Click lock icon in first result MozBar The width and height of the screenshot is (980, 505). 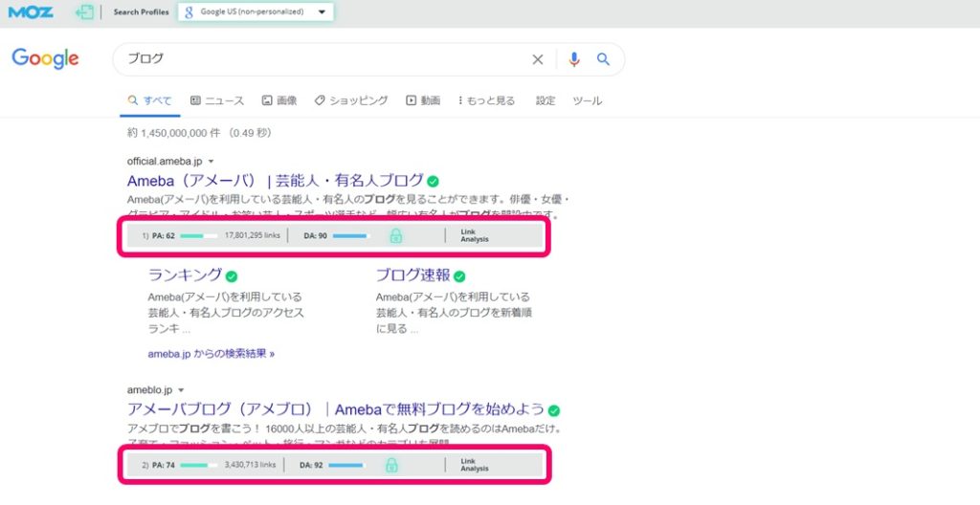(x=395, y=235)
